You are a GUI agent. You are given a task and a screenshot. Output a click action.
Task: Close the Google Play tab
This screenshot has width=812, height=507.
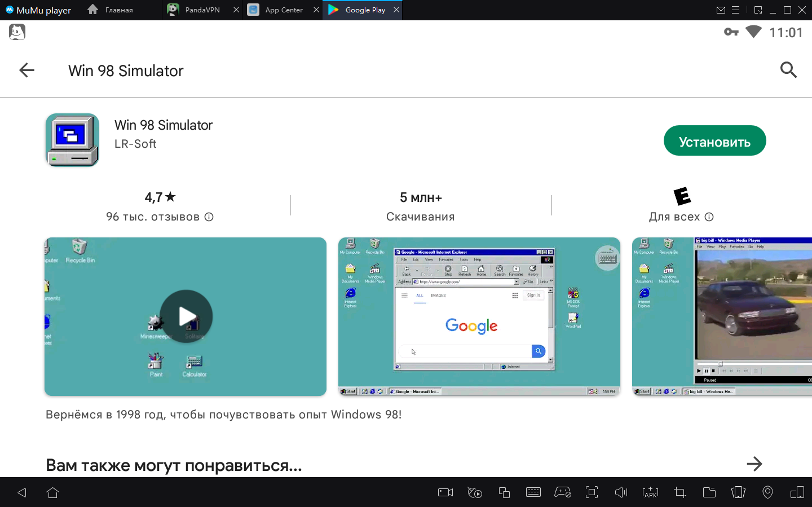click(x=396, y=10)
